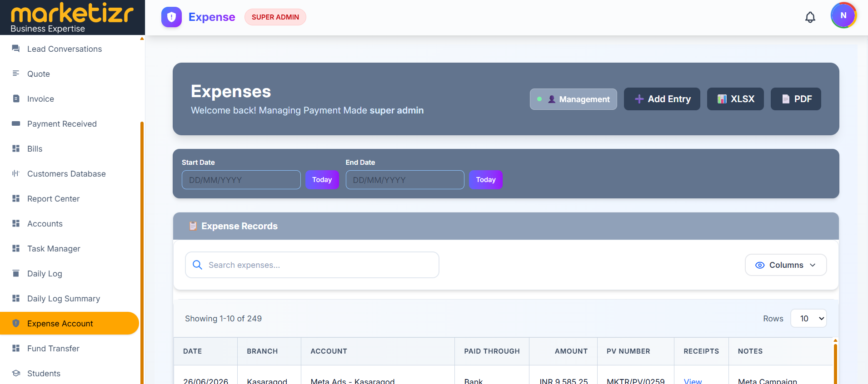Open the Quote menu item
This screenshot has width=868, height=384.
[39, 74]
